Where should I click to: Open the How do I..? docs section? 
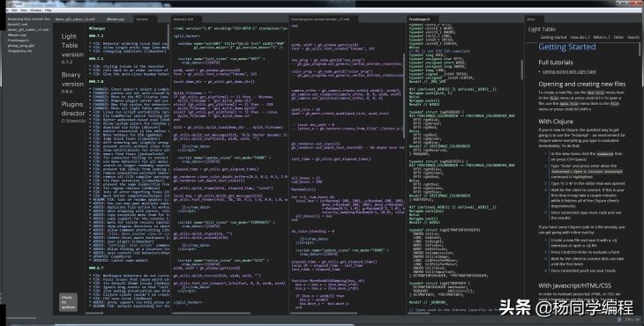pyautogui.click(x=580, y=37)
